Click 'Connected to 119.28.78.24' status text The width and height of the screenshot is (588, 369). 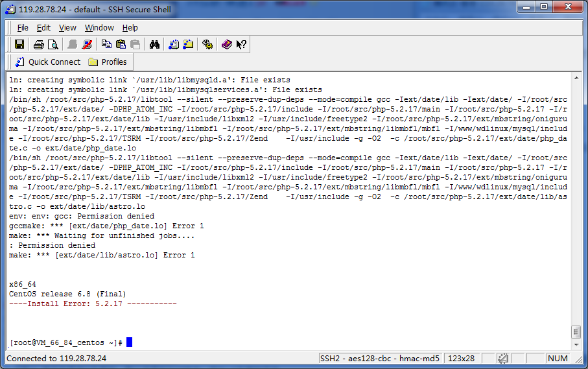click(x=56, y=359)
